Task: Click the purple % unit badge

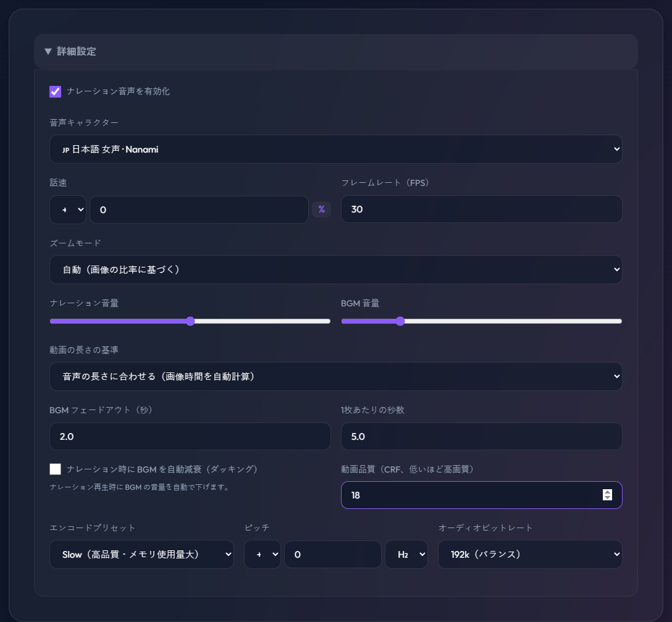Action: tap(321, 209)
